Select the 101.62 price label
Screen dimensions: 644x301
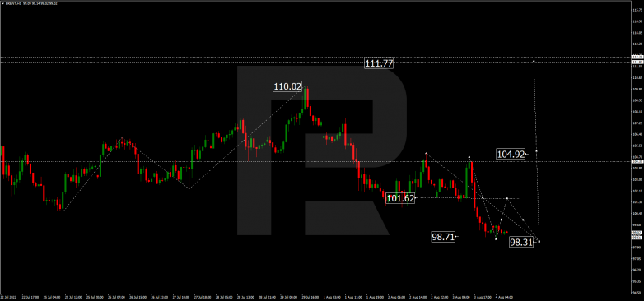coord(400,198)
